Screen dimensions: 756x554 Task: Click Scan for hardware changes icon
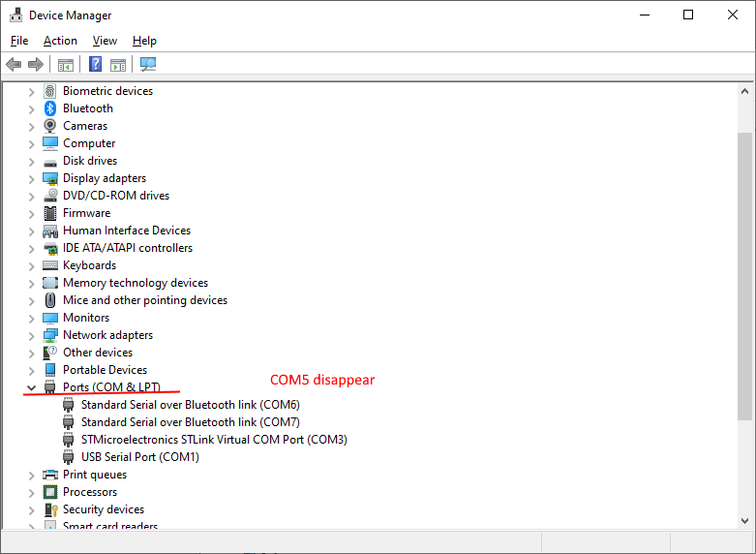[x=148, y=65]
